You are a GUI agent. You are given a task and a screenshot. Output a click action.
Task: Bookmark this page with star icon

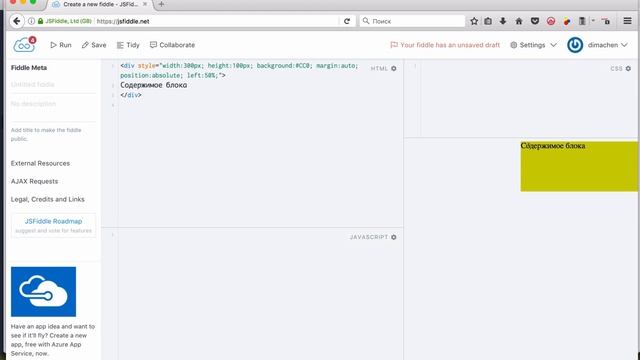coord(474,21)
